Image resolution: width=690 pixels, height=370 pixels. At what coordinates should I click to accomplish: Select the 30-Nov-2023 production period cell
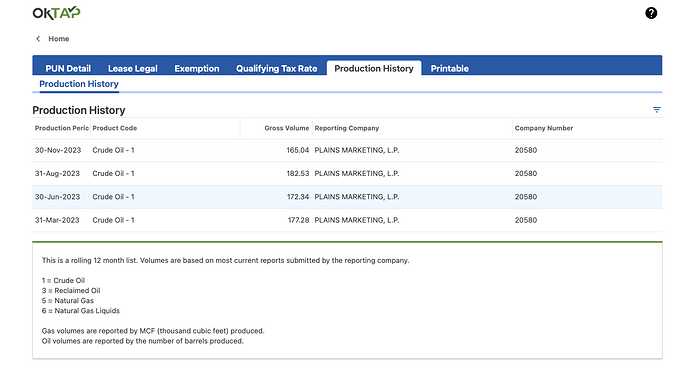point(58,150)
